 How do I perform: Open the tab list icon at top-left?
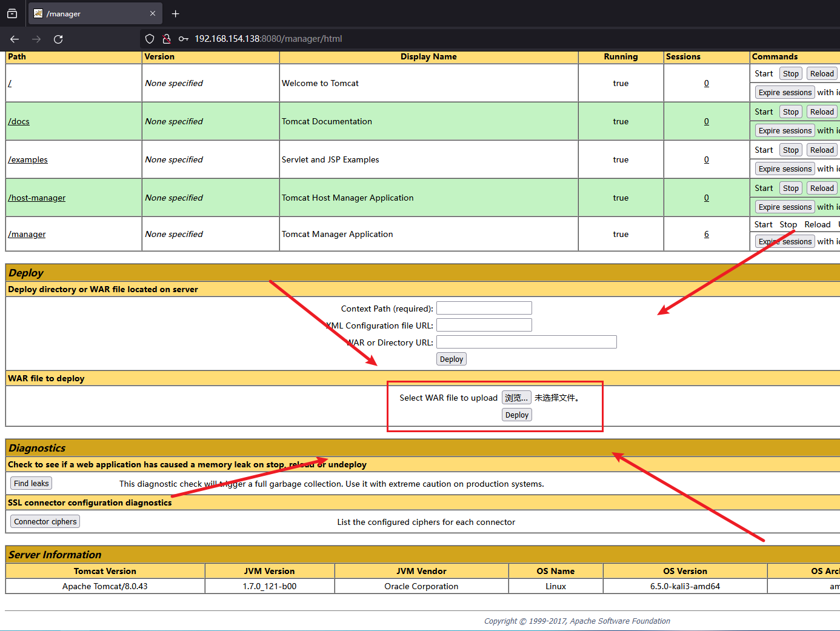[x=12, y=13]
